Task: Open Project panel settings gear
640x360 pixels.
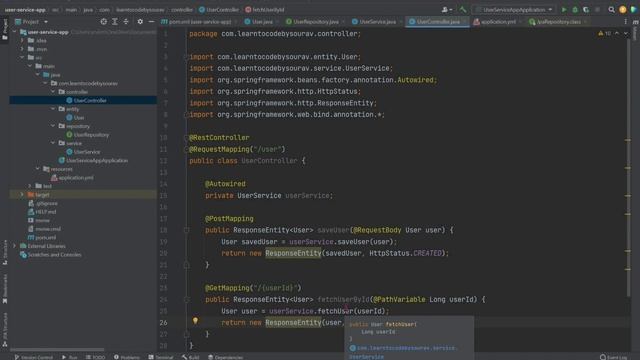Action: [x=140, y=22]
